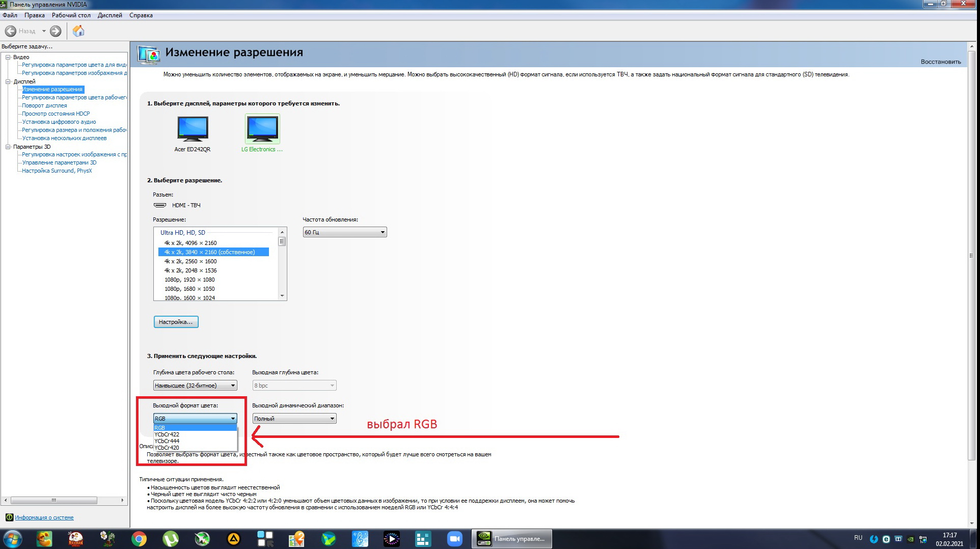Click the Home icon in the toolbar

78,31
